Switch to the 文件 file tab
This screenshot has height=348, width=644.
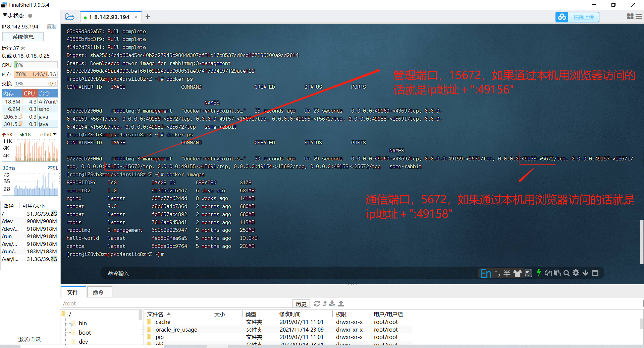coord(73,292)
